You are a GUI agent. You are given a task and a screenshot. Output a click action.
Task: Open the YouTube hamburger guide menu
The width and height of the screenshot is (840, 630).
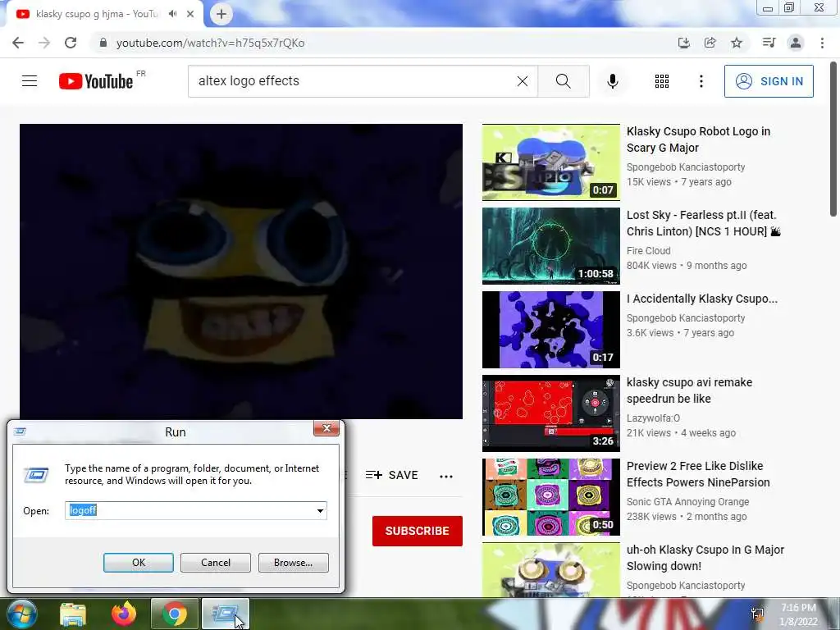30,81
